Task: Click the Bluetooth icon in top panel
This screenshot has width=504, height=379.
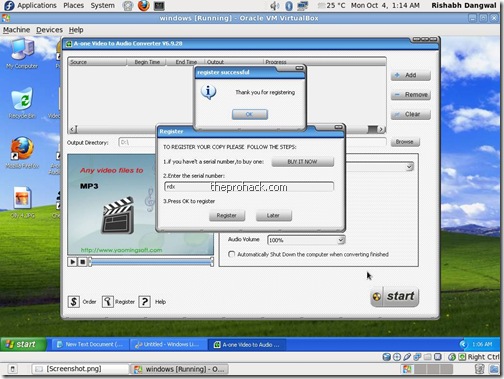Action: coord(289,5)
